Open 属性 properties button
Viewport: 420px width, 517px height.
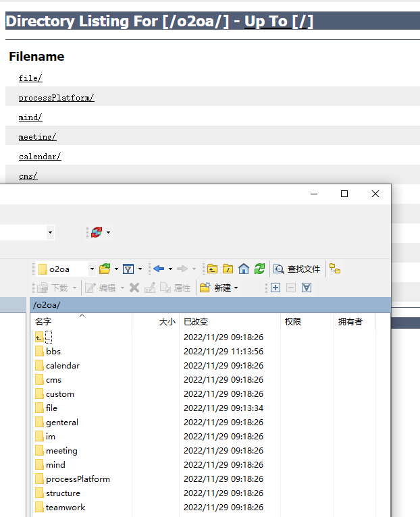[175, 288]
